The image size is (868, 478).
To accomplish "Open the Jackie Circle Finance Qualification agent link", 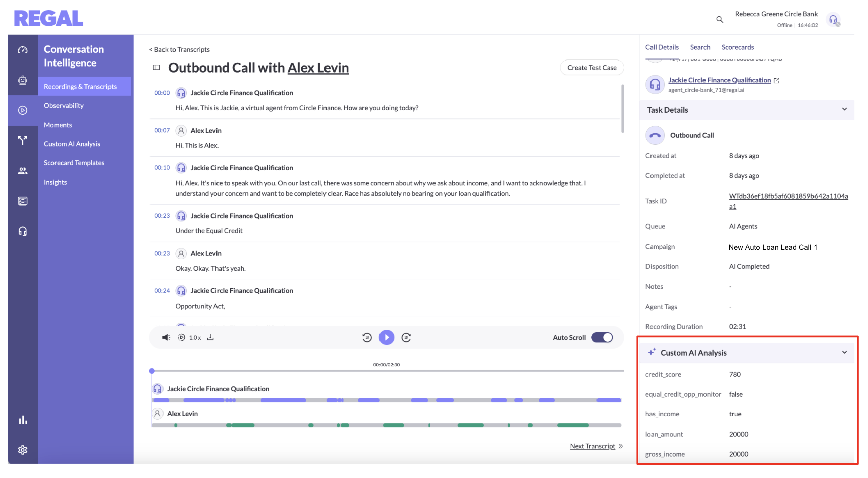I will (719, 80).
